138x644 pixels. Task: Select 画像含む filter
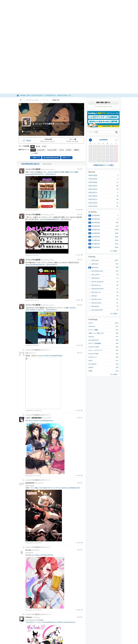tap(77, 150)
